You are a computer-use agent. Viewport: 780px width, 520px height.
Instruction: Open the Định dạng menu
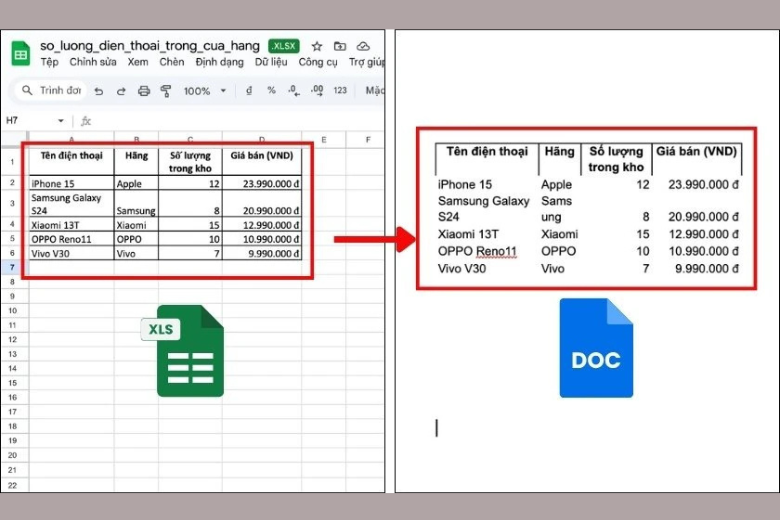click(219, 62)
